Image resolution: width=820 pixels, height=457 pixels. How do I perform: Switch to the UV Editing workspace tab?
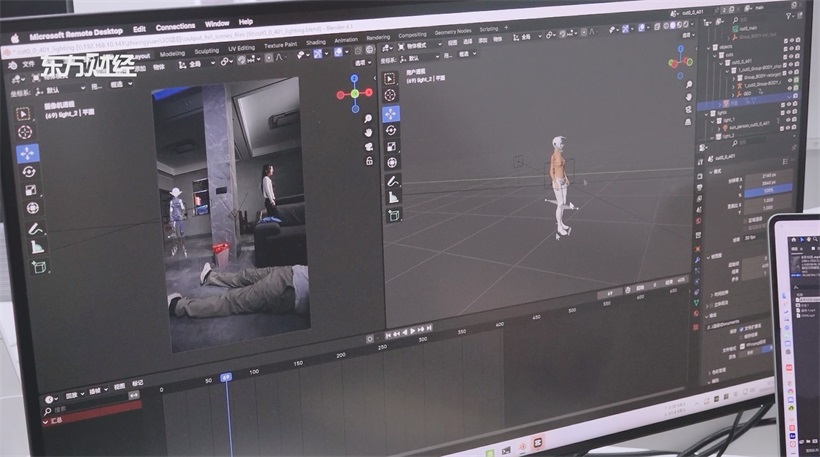(241, 48)
